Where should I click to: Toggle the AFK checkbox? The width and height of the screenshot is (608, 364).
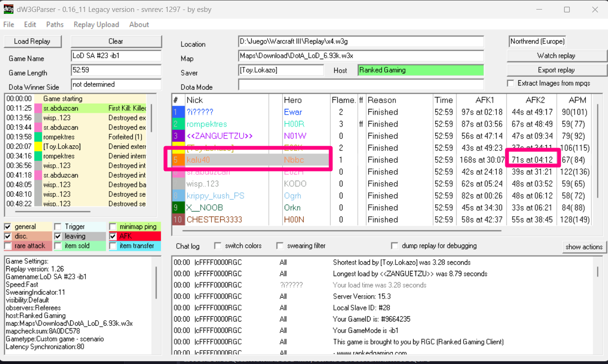(x=113, y=236)
